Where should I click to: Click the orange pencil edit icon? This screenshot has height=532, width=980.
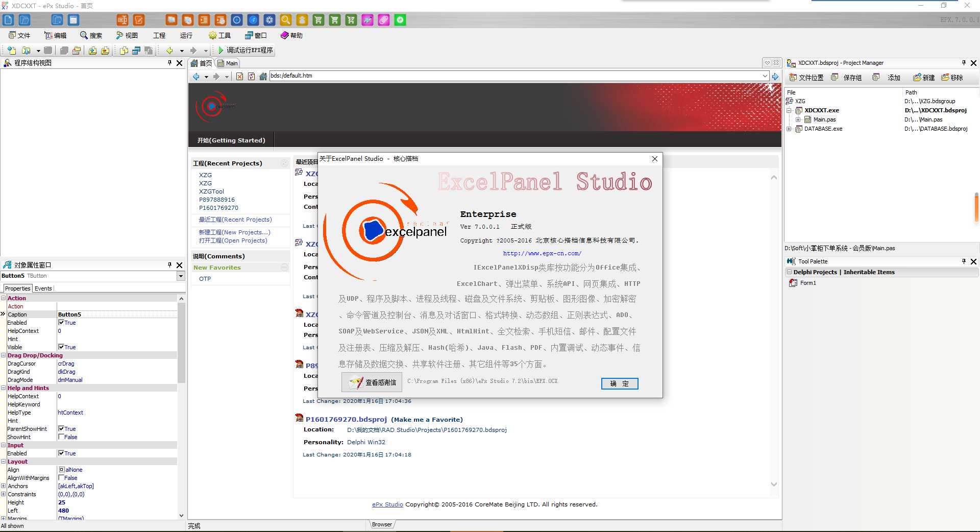(x=139, y=20)
